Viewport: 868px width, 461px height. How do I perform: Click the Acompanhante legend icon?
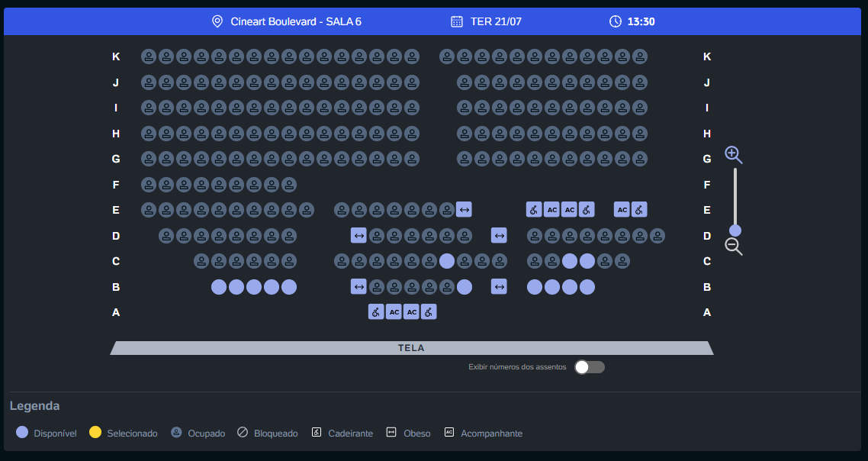coord(449,432)
